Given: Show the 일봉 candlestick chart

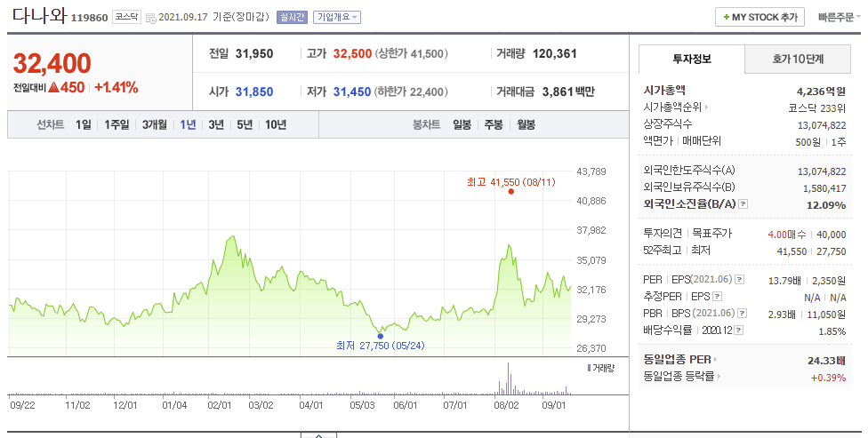Looking at the screenshot, I should 462,125.
